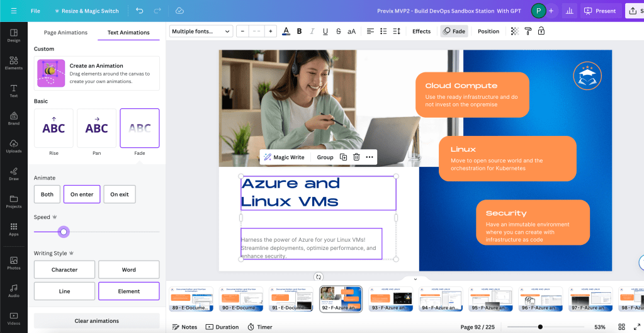Open the Photos sidebar panel
The height and width of the screenshot is (333, 644).
[x=14, y=262]
